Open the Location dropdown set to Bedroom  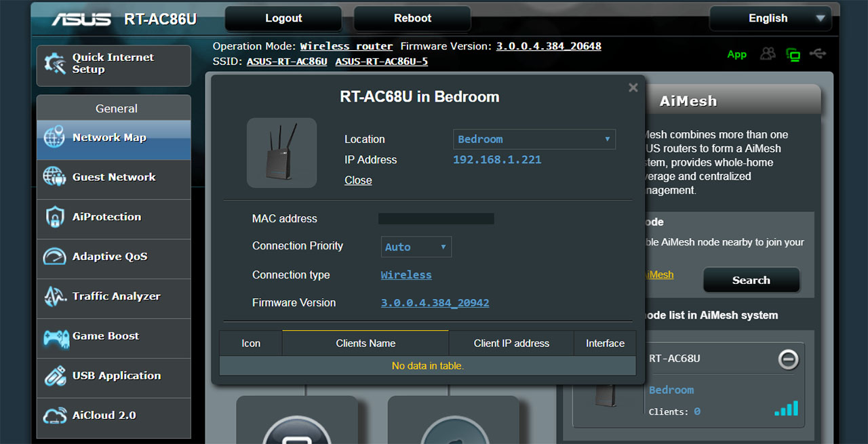534,139
